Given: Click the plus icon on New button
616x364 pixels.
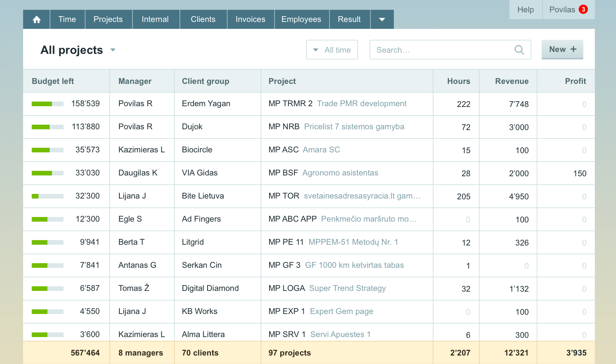Looking at the screenshot, I should coord(573,49).
